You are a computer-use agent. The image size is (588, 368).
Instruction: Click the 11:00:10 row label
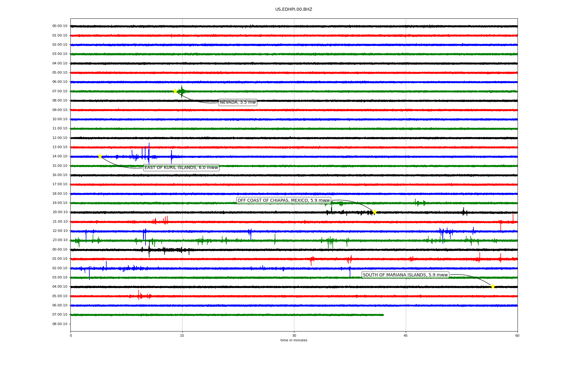(x=60, y=128)
